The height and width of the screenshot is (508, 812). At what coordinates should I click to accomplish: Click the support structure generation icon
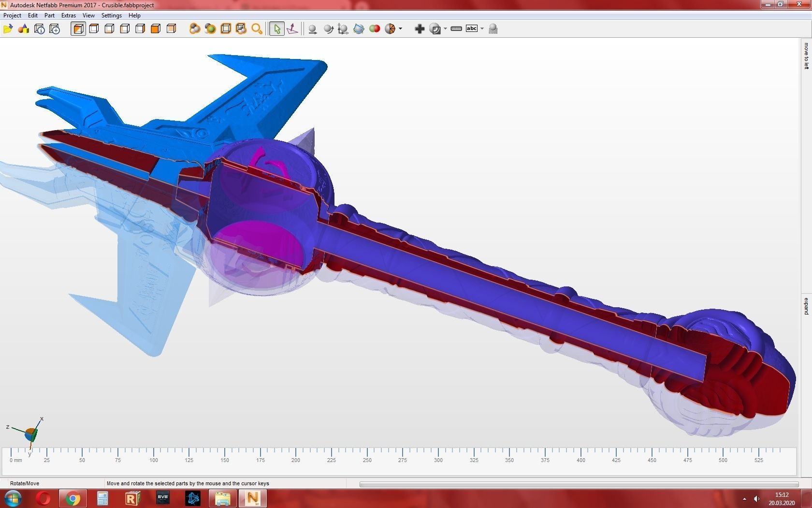493,29
